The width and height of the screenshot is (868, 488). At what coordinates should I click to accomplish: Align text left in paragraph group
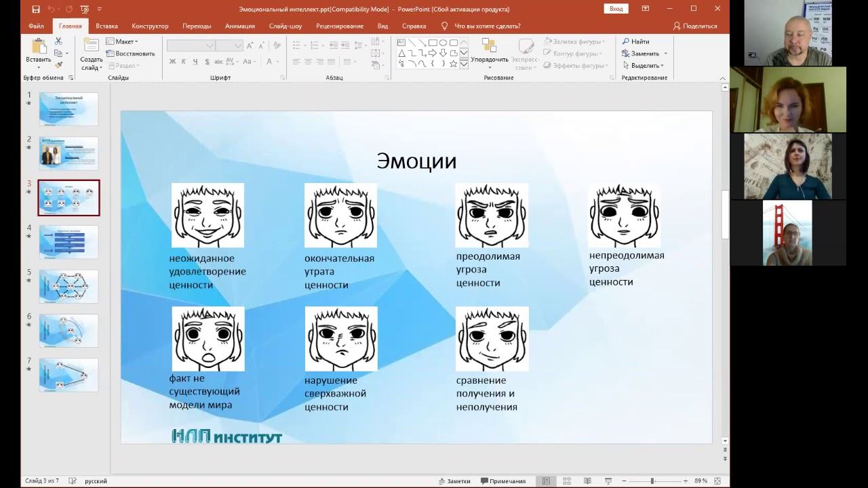(x=296, y=61)
